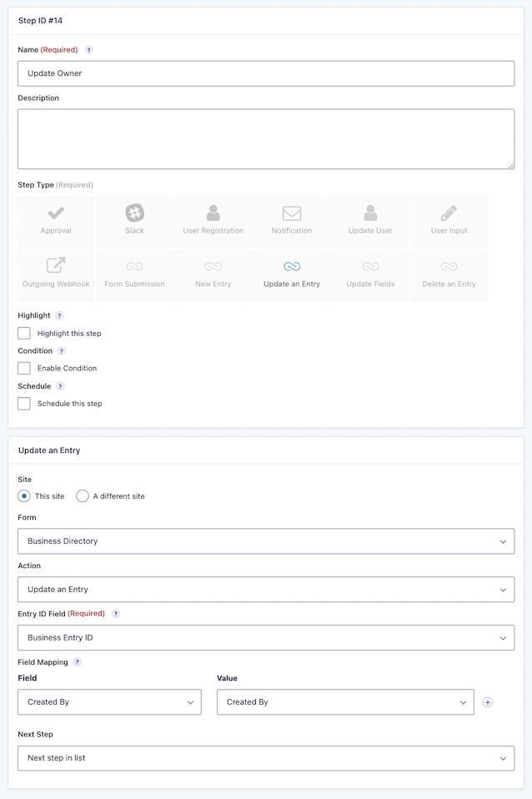Select the Notification step type
532x799 pixels.
pos(292,222)
